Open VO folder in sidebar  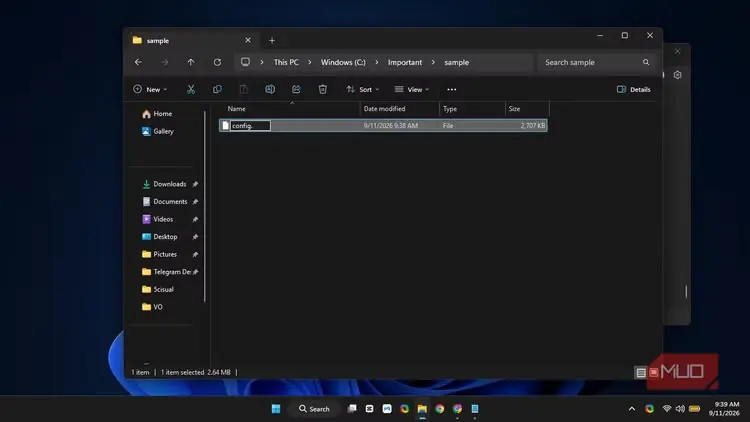153,307
